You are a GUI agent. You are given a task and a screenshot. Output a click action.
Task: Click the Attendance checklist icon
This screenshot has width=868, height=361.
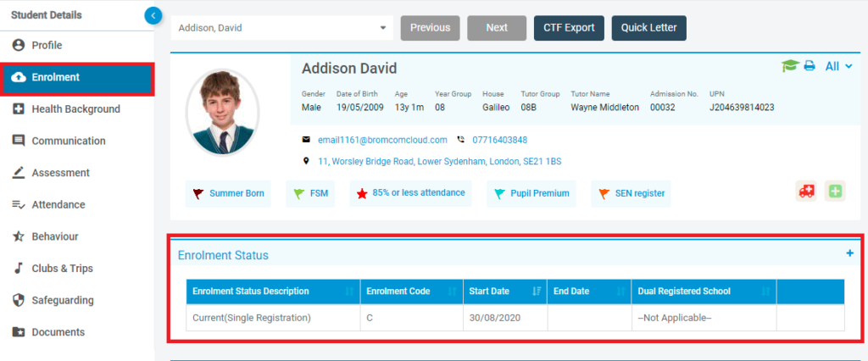[19, 205]
